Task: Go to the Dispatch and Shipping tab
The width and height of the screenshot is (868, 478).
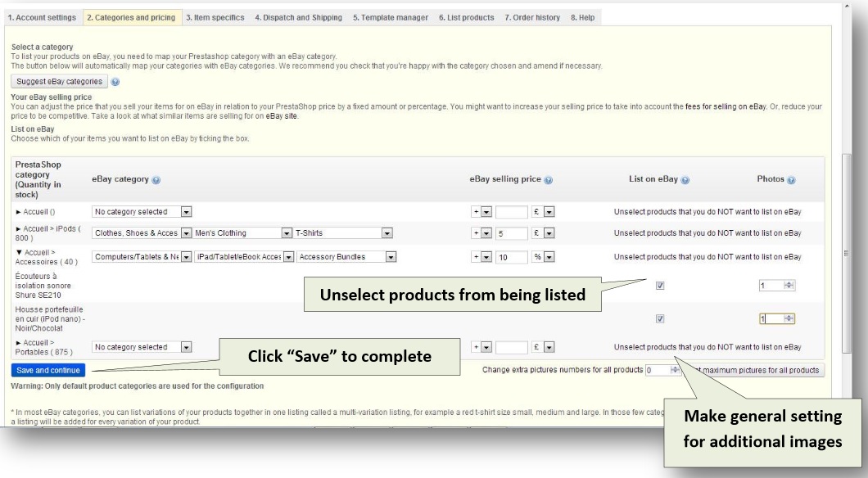Action: pyautogui.click(x=298, y=18)
